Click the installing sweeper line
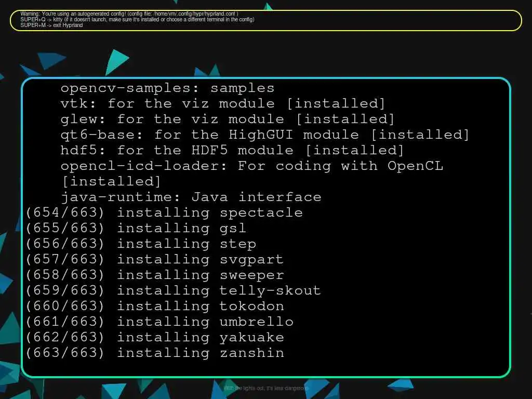The height and width of the screenshot is (399, 532). tap(155, 275)
